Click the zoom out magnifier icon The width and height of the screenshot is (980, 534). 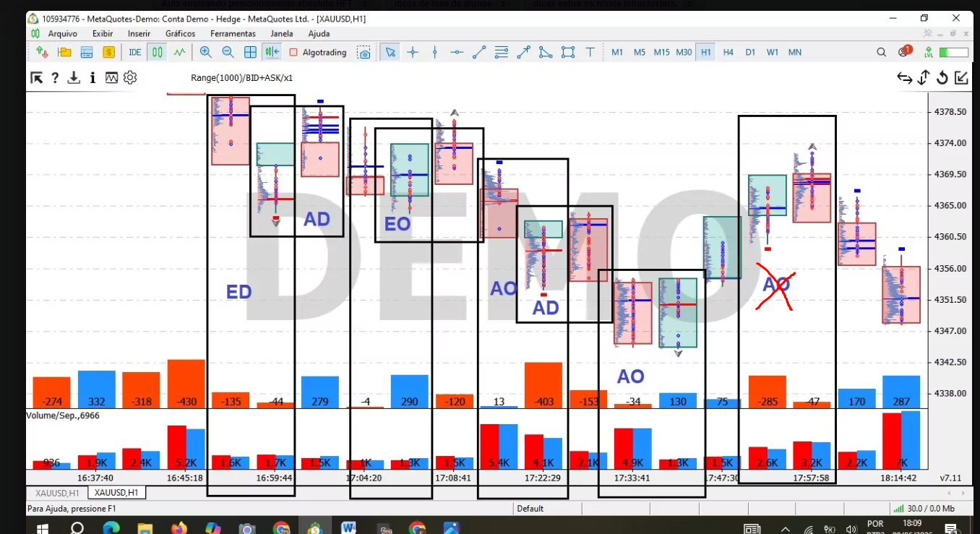pyautogui.click(x=228, y=52)
